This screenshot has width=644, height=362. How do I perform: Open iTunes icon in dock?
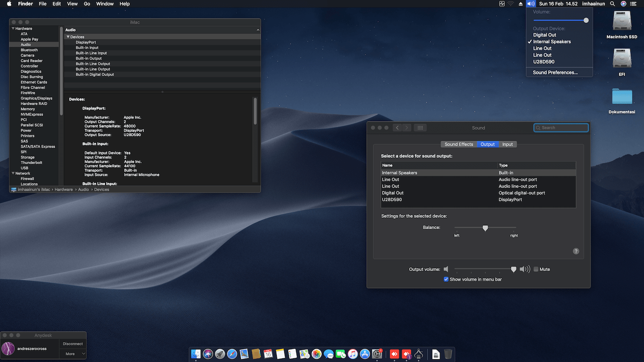[x=353, y=354]
